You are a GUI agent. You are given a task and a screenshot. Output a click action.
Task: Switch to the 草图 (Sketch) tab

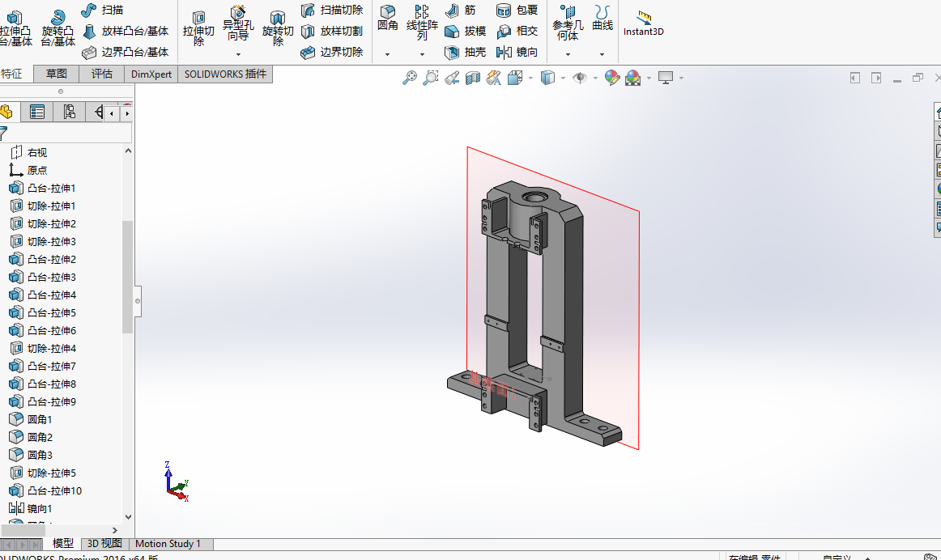[x=57, y=74]
